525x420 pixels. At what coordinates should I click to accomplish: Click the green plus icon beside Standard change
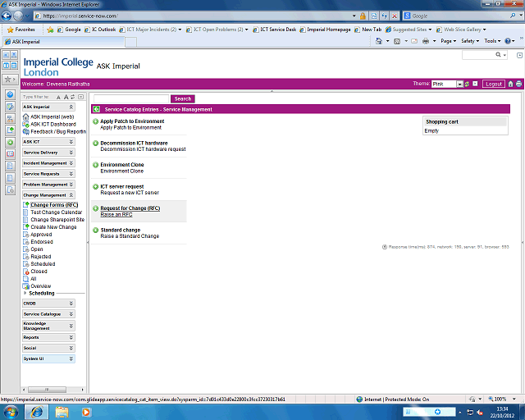(96, 230)
